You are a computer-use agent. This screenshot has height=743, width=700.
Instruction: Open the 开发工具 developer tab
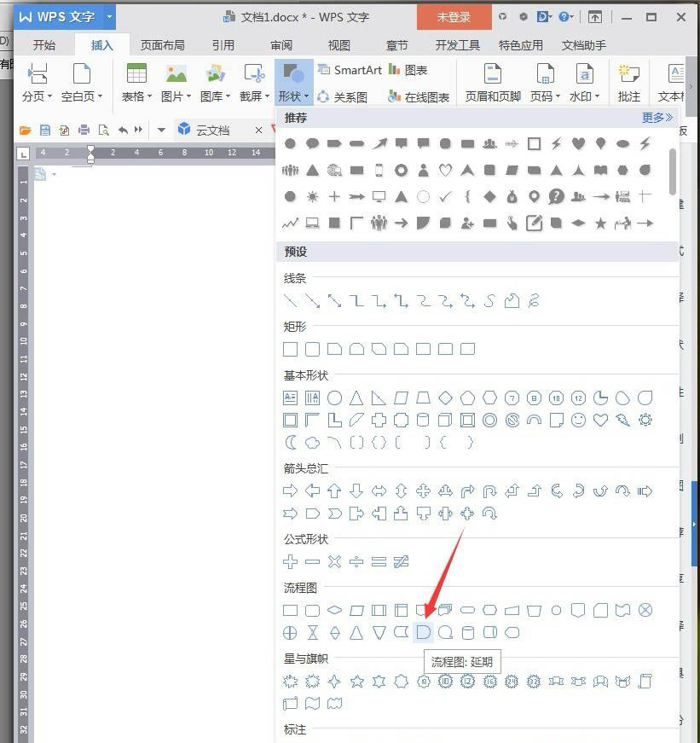(x=458, y=45)
